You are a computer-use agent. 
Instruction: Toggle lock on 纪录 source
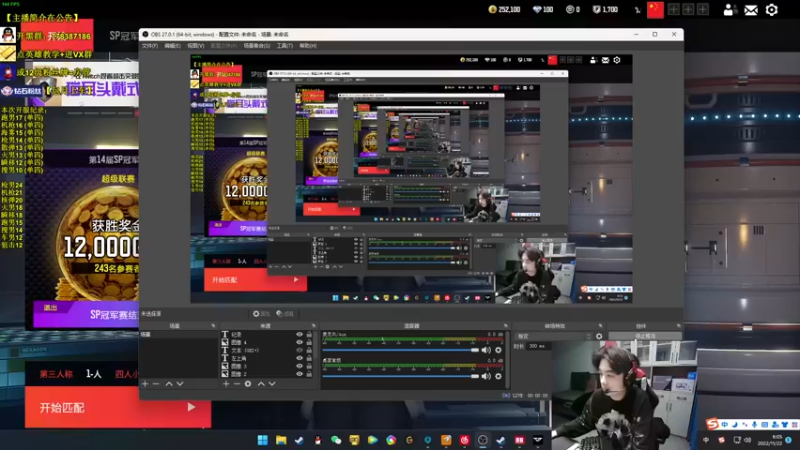coord(309,335)
